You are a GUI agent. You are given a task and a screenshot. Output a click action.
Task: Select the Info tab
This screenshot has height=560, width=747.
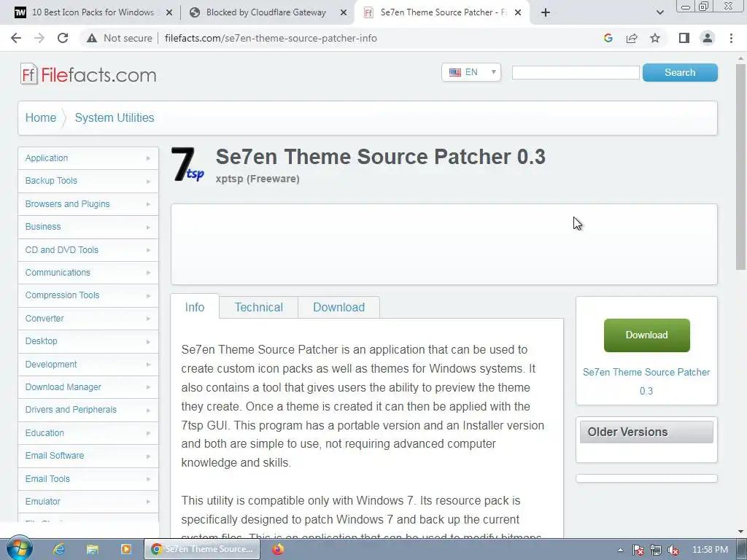coord(195,307)
